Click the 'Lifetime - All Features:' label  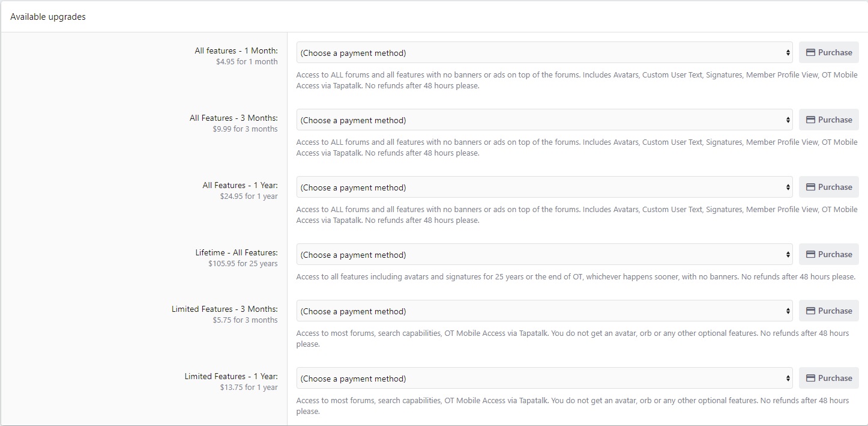[x=237, y=253]
